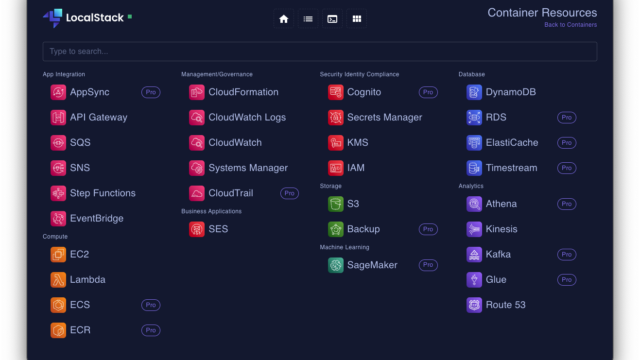This screenshot has height=360, width=640.
Task: Open the Glue resource label
Action: [496, 280]
